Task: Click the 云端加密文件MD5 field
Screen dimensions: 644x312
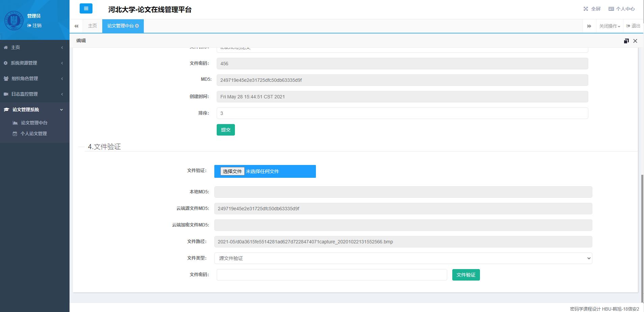Action: tap(403, 225)
